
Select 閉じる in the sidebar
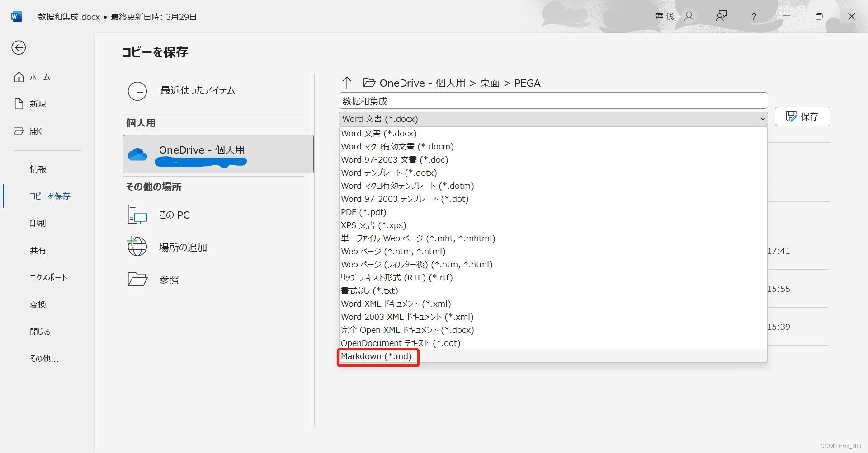click(x=40, y=332)
